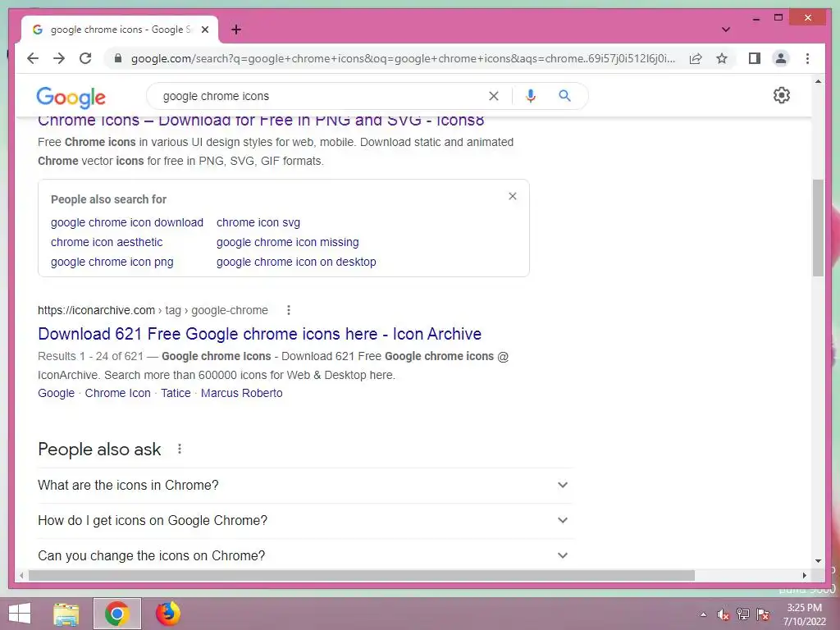
Task: Click the horizontal scrollbar thumb
Action: pyautogui.click(x=362, y=575)
